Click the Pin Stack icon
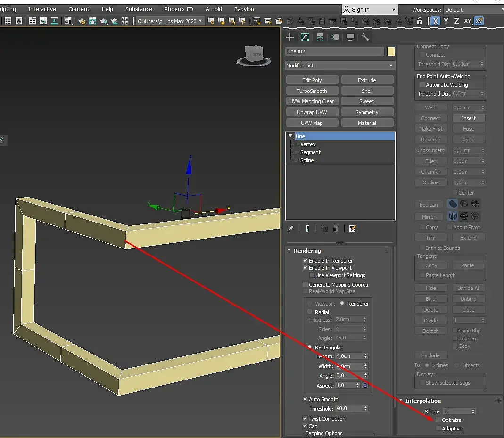504x438 pixels. coord(290,229)
